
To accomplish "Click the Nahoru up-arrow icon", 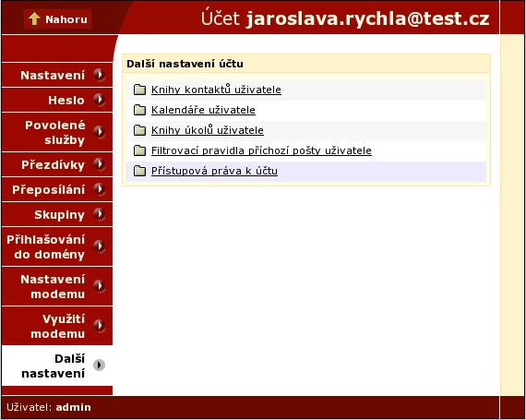I will 34,18.
